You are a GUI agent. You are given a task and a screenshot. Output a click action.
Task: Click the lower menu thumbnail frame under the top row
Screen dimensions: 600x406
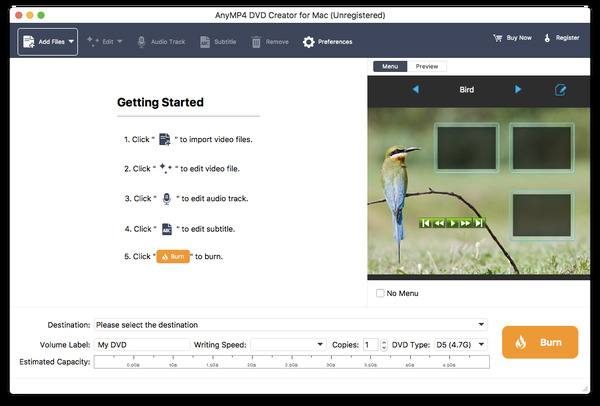tap(541, 215)
